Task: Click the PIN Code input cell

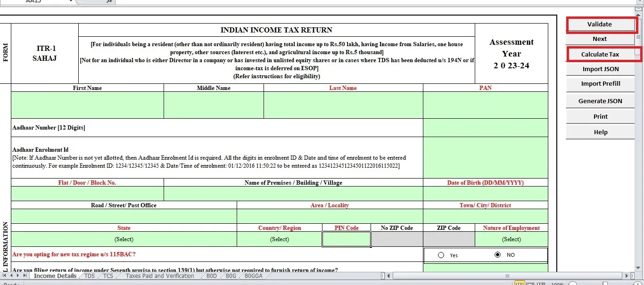Action: point(347,239)
